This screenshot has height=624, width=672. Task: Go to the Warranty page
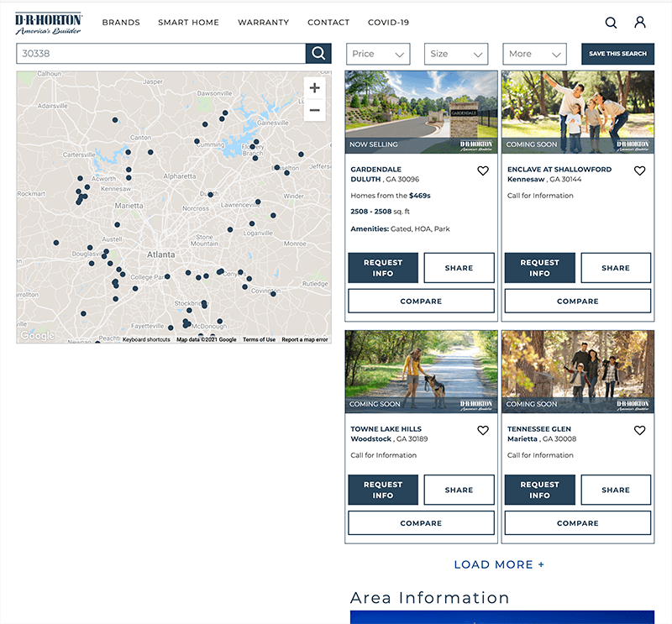[264, 23]
